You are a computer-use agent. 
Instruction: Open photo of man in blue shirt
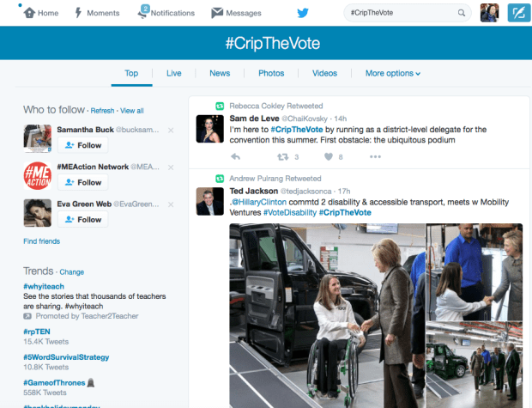click(475, 271)
